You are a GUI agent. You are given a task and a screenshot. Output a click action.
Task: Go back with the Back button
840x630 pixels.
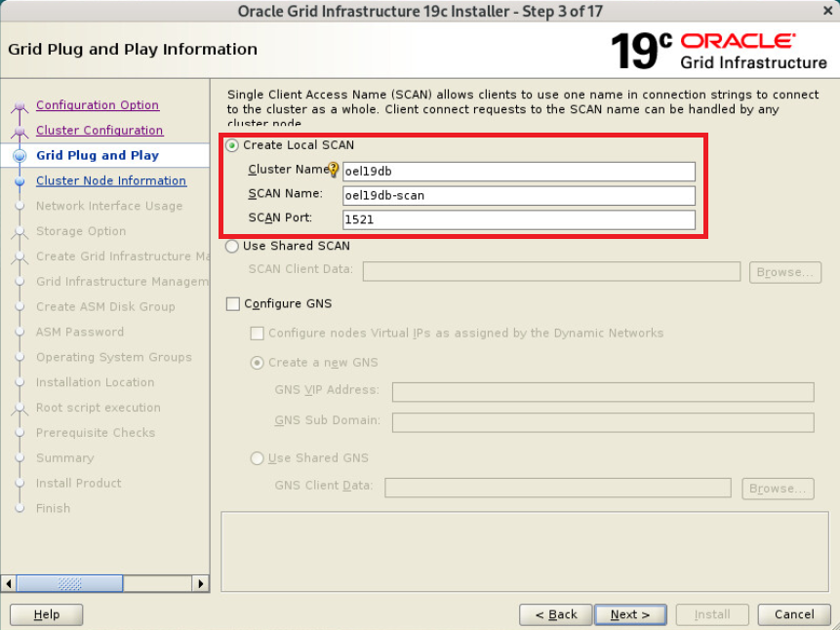[555, 614]
